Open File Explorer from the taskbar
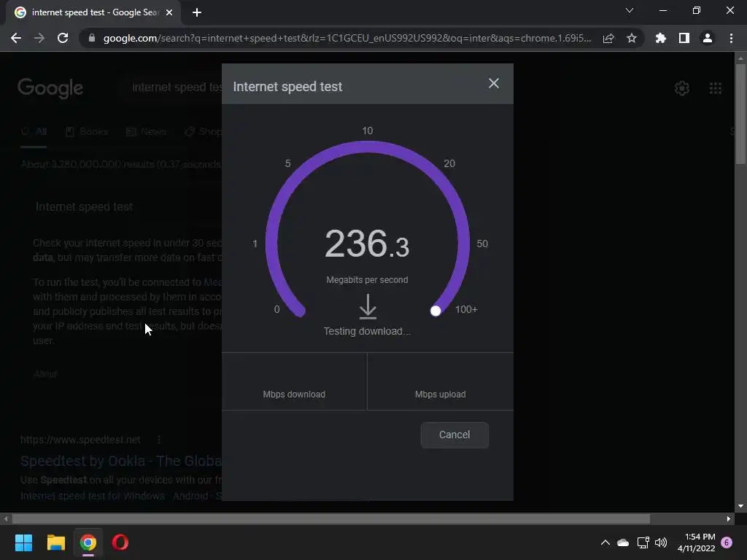 click(55, 542)
